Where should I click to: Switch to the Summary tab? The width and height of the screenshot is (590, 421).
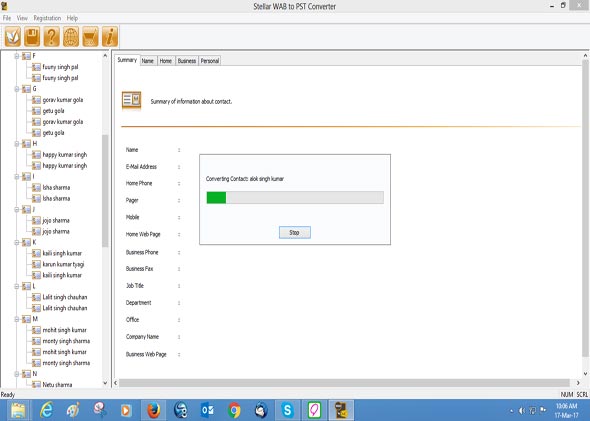(127, 60)
